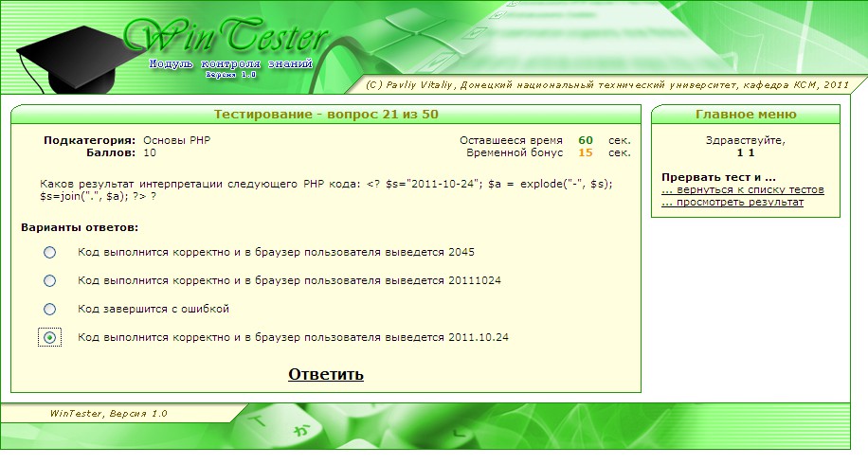Screen dimensions: 868x464
Task: Open 'просмотреть результат' link
Action: click(x=732, y=202)
